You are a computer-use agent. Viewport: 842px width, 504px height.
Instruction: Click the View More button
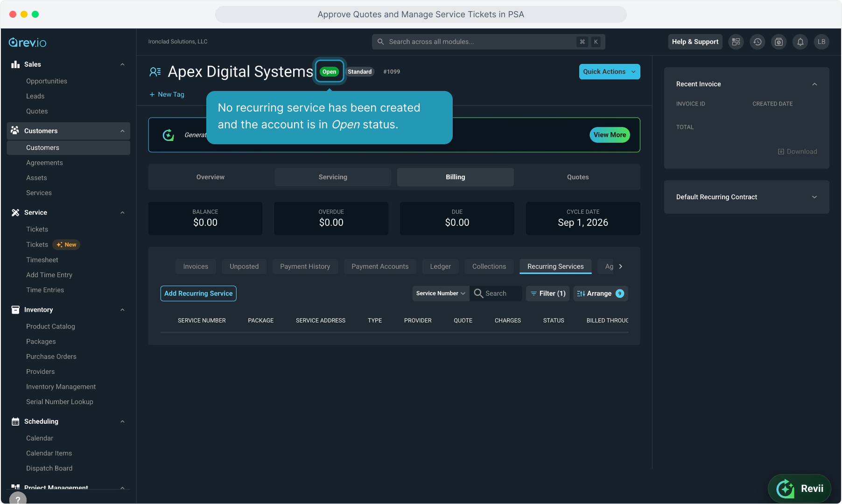pos(610,135)
